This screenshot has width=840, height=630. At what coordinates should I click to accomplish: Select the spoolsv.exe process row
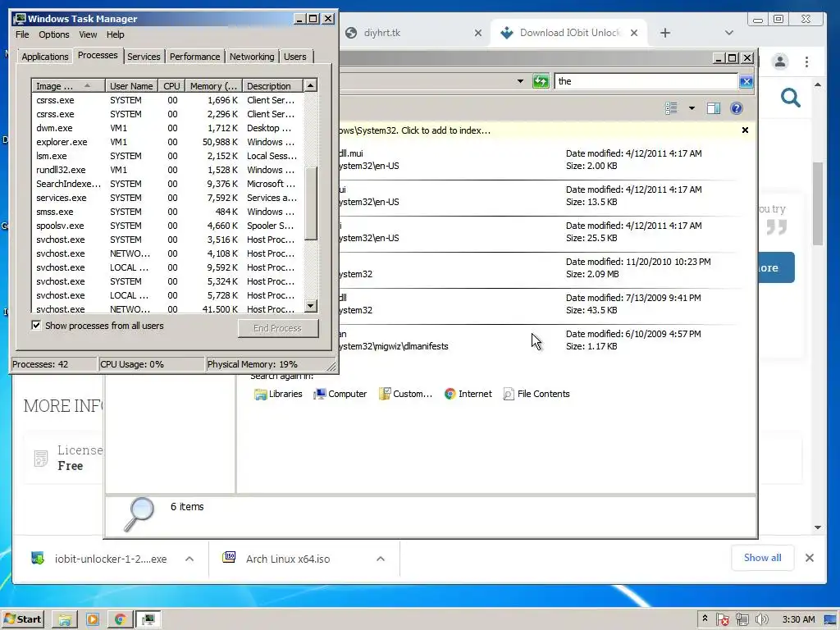point(167,226)
